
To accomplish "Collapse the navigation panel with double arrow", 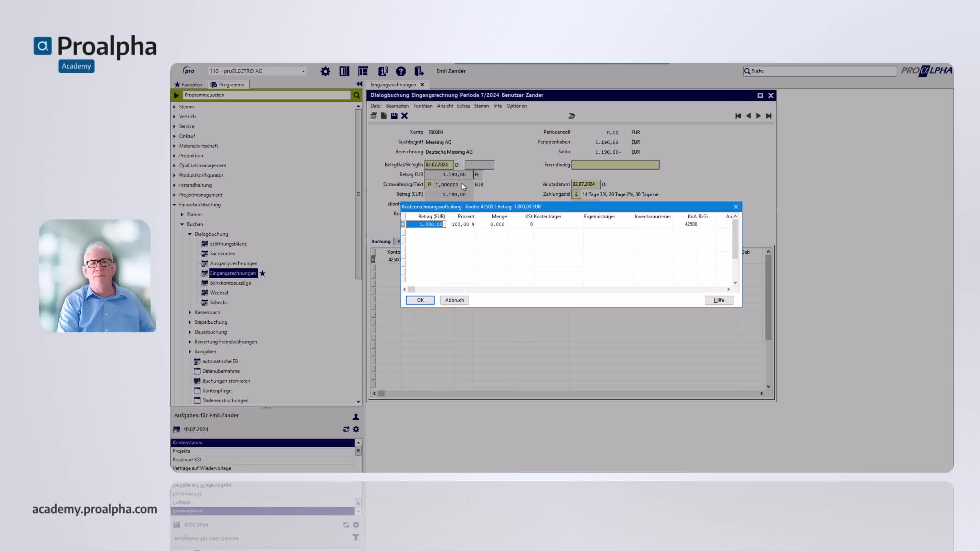I will 359,84.
